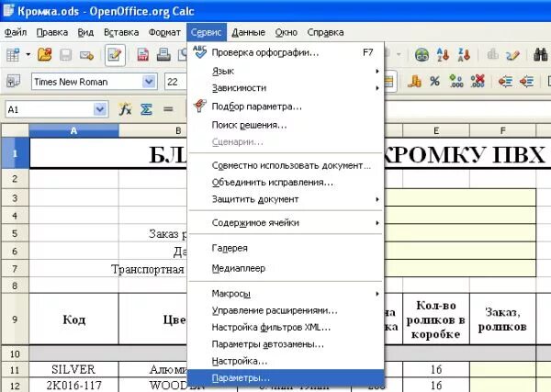Open the Окно menu
Viewport: 551px width, 392px height.
[x=286, y=32]
